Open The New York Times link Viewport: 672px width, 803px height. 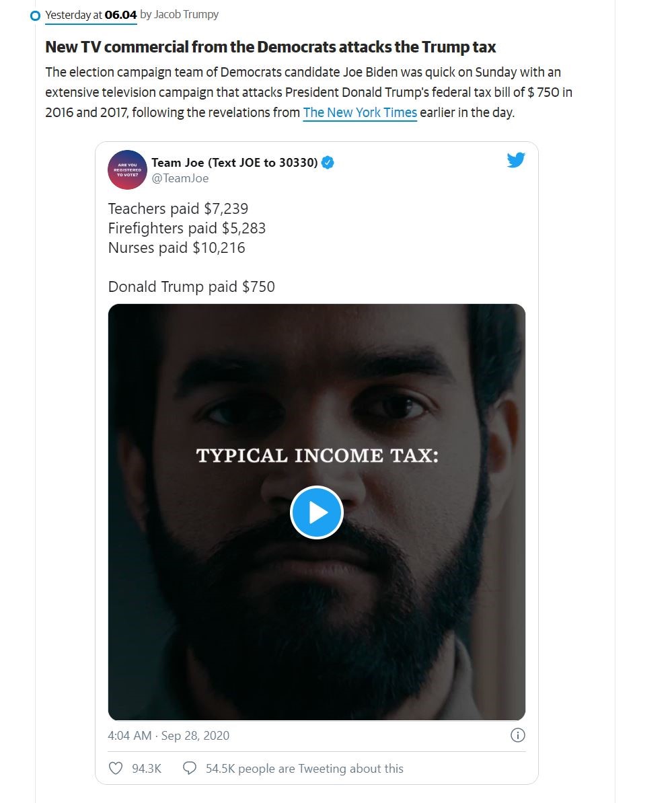point(360,112)
